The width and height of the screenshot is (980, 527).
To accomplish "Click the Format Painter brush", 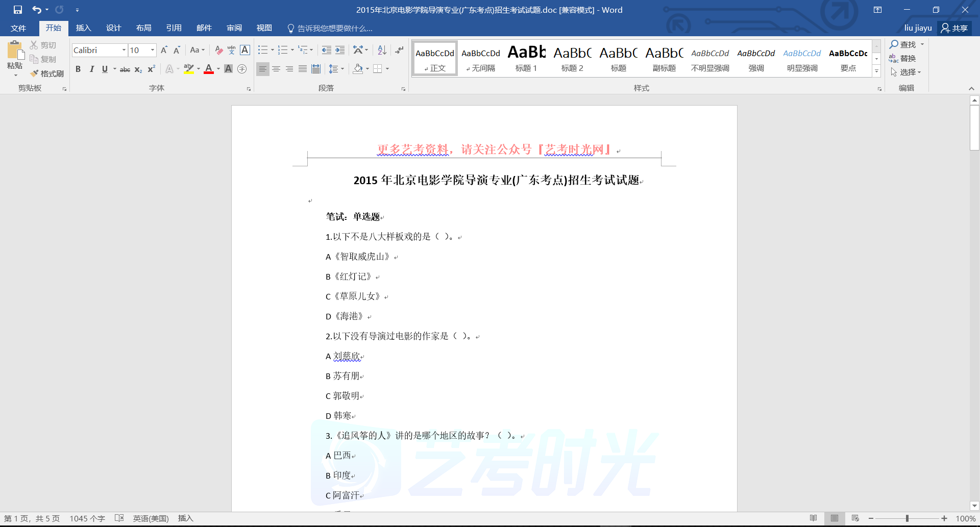I will (47, 73).
